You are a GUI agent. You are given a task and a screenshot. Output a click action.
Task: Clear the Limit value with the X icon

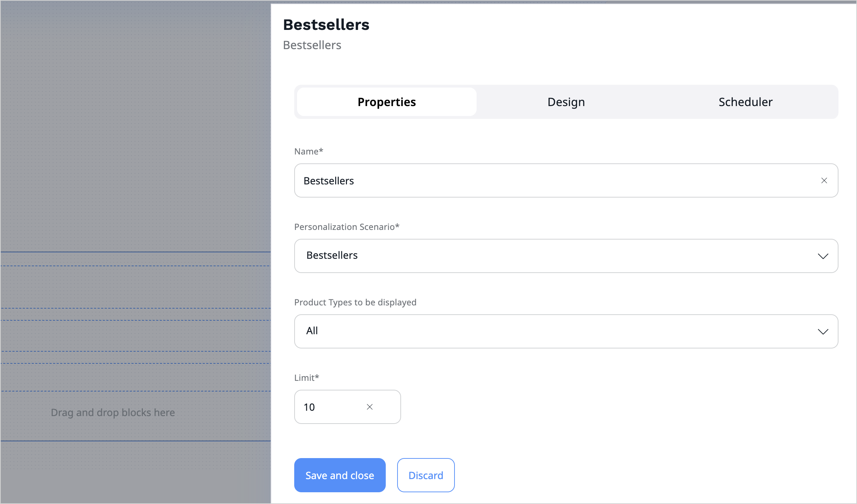coord(369,406)
